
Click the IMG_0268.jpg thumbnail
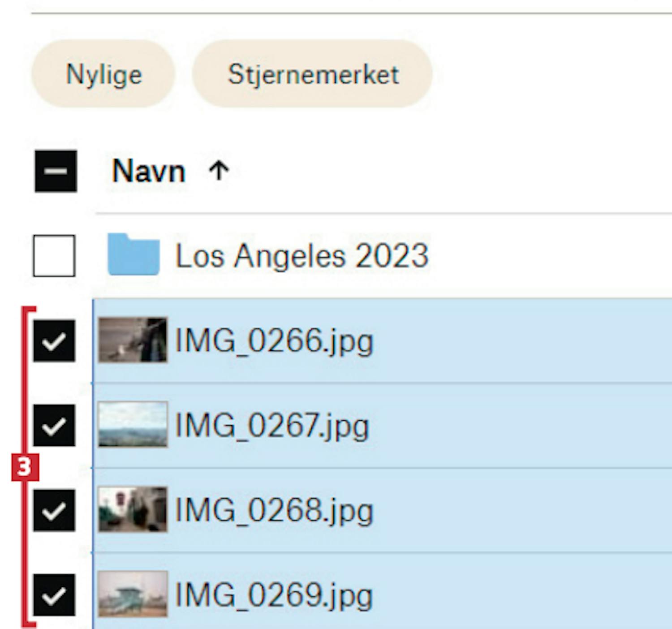(133, 509)
